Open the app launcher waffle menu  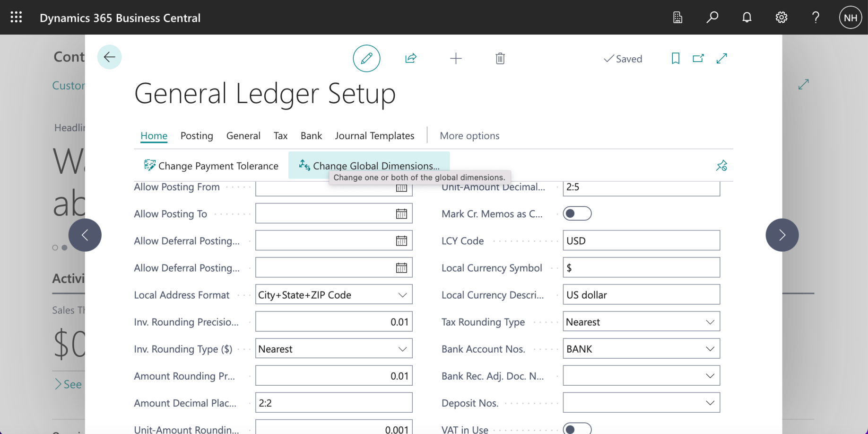16,18
